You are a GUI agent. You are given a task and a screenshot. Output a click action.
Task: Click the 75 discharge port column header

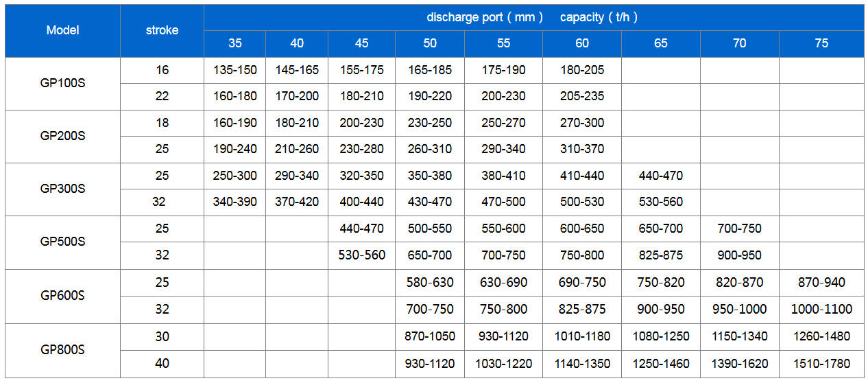coord(821,43)
